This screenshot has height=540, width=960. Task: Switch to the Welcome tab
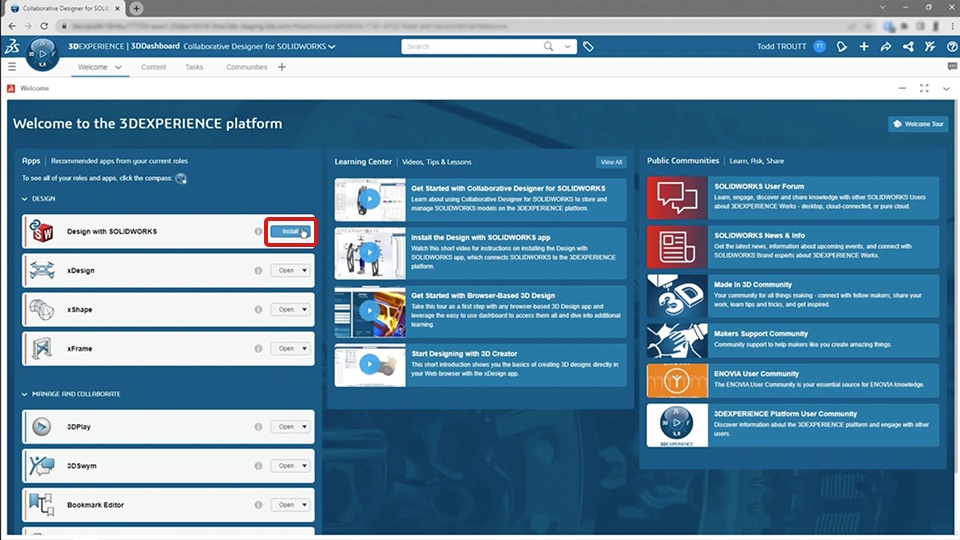92,67
